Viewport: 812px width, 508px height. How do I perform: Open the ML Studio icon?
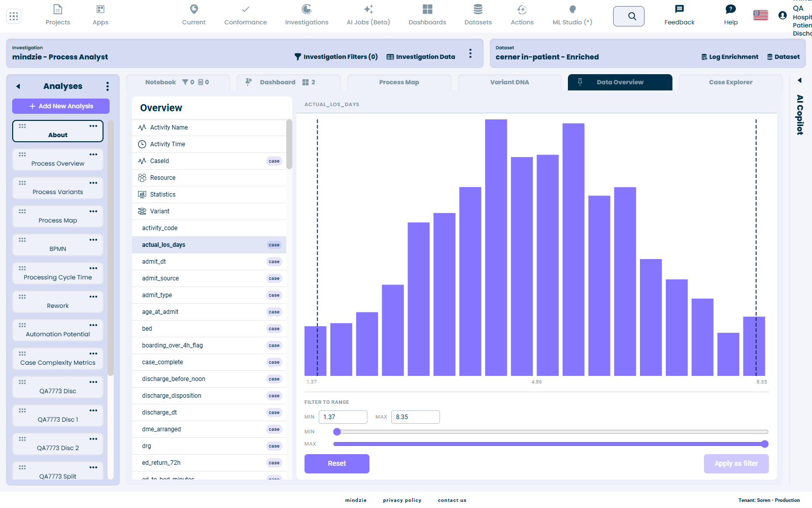pyautogui.click(x=572, y=9)
